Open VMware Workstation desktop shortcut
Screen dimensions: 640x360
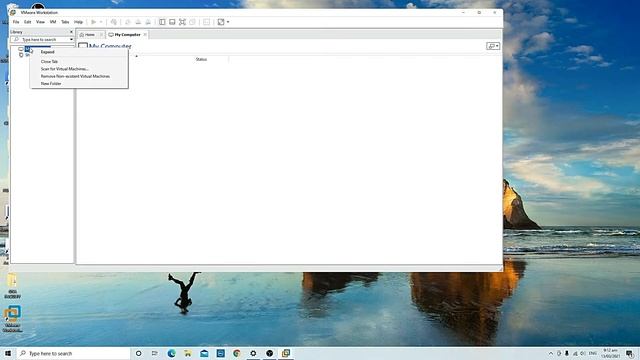(13, 319)
